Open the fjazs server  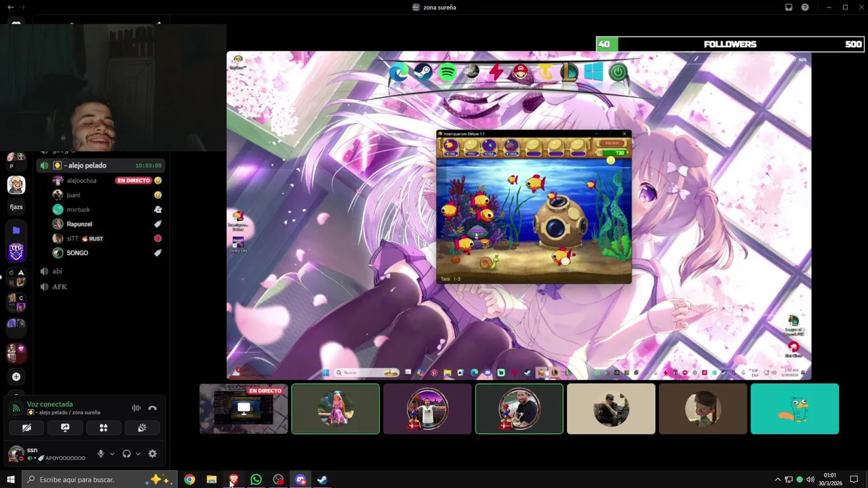click(16, 207)
